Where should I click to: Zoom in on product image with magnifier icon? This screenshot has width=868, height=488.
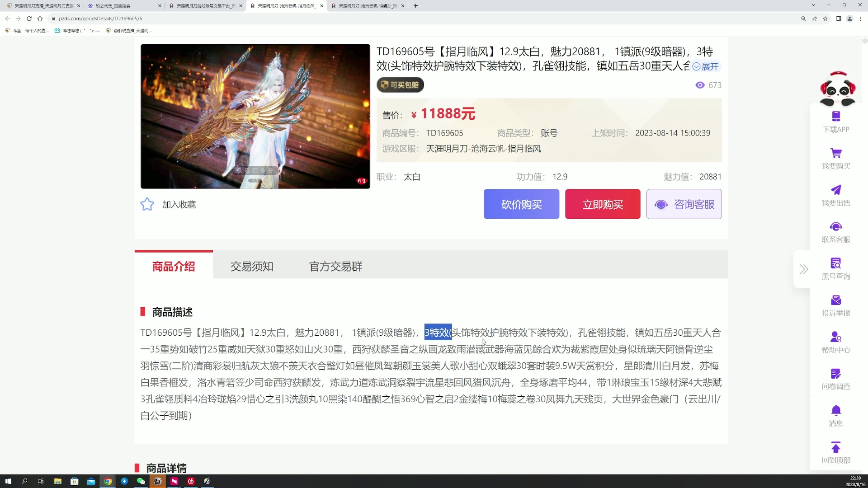click(x=247, y=171)
